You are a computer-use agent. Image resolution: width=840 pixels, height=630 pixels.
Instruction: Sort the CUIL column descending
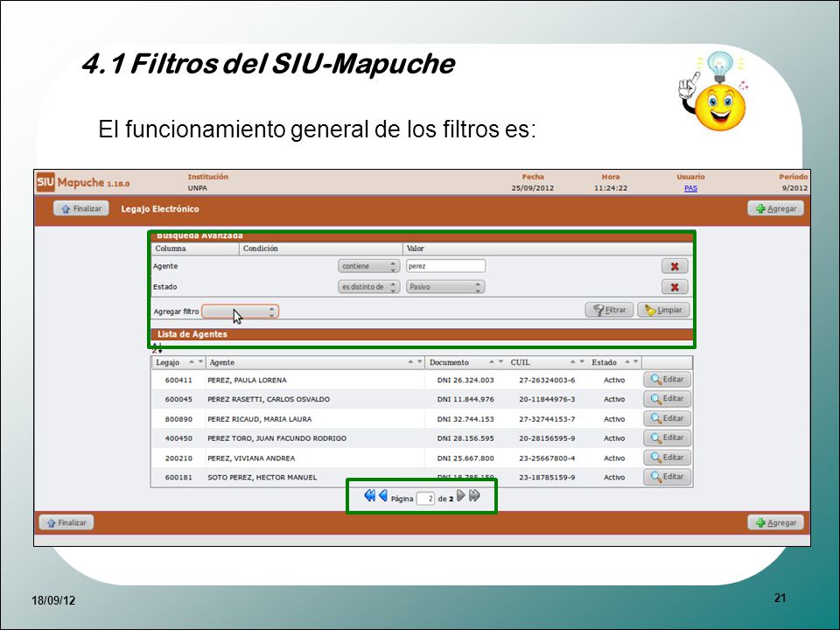tap(582, 362)
